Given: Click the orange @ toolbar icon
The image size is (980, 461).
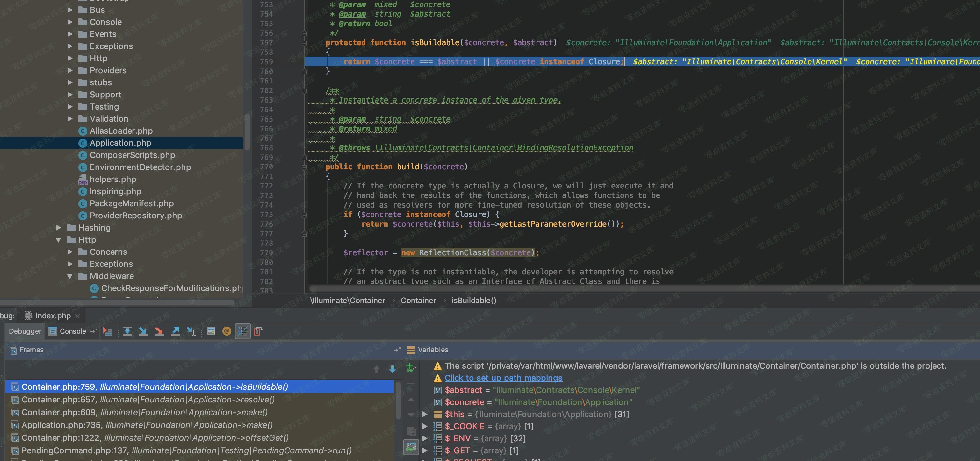Looking at the screenshot, I should (227, 331).
